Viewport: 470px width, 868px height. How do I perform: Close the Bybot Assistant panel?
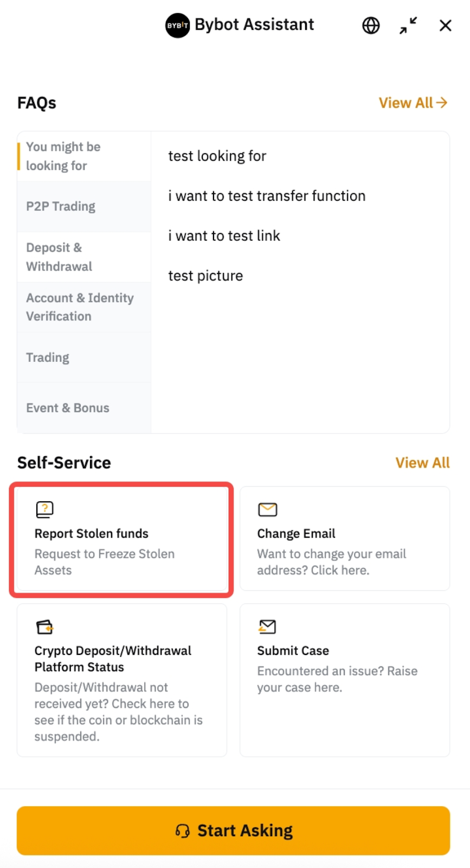(446, 25)
